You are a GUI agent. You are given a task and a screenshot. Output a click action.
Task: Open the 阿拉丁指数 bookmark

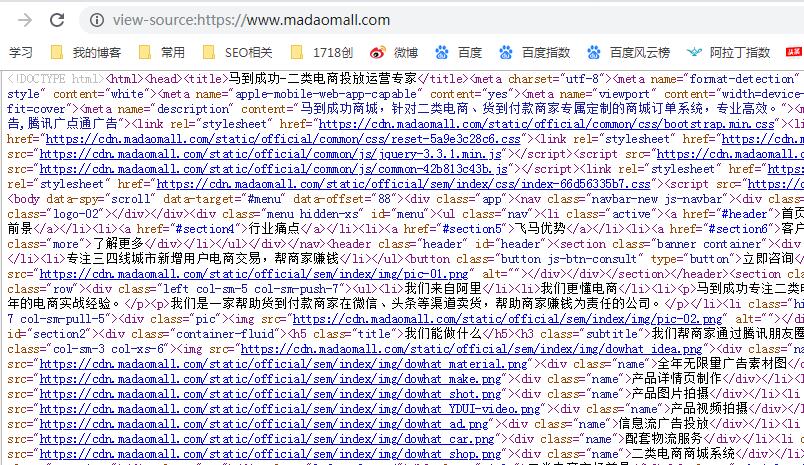[x=729, y=52]
